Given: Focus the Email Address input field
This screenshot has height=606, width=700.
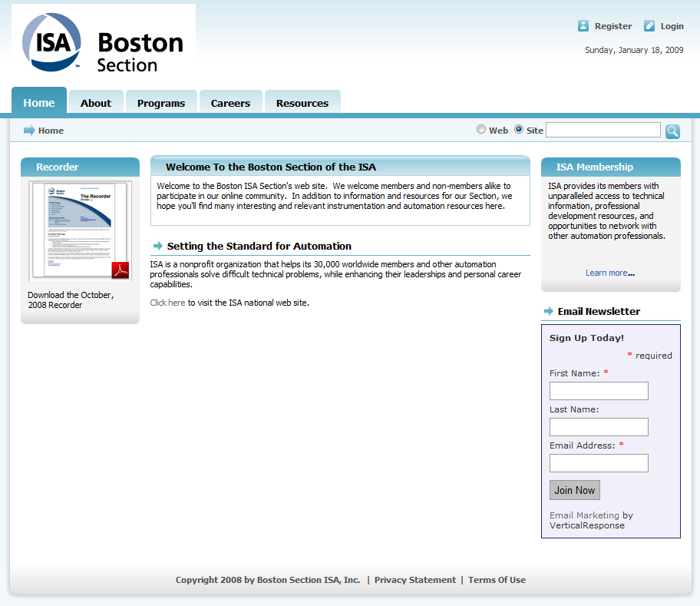Looking at the screenshot, I should click(x=599, y=463).
